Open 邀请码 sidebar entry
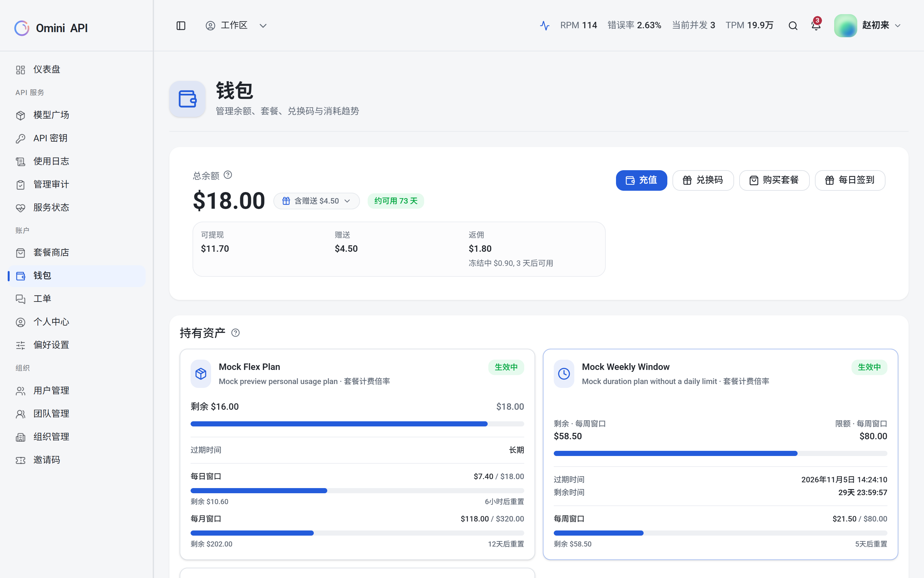The width and height of the screenshot is (924, 578). 76,460
